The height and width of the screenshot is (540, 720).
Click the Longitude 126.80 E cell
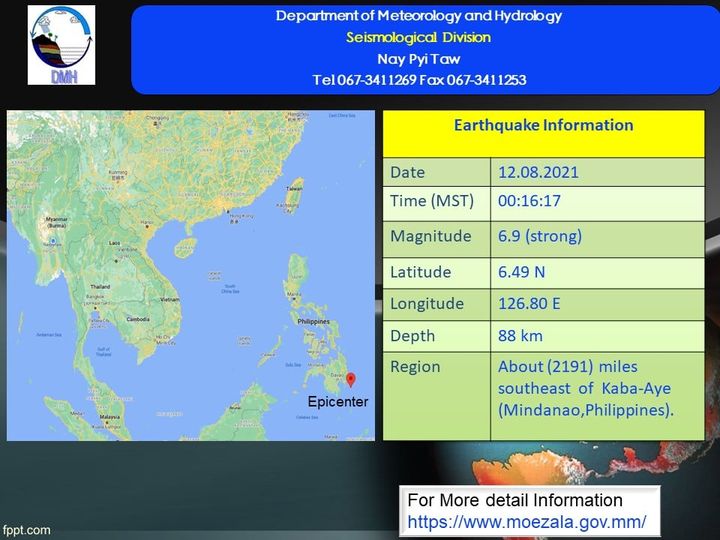coord(597,304)
